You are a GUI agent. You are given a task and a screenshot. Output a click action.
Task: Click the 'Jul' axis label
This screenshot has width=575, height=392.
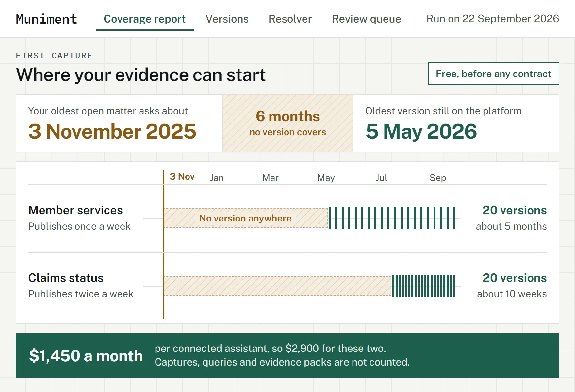381,178
